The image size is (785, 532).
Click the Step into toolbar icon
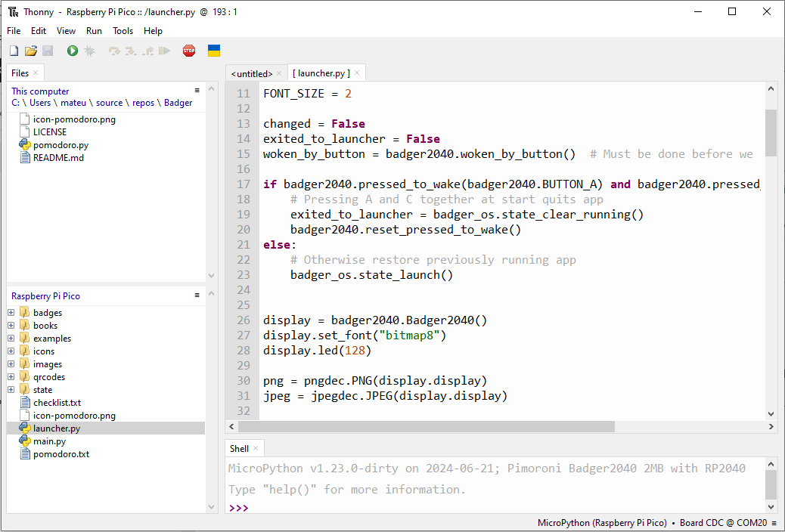click(131, 51)
